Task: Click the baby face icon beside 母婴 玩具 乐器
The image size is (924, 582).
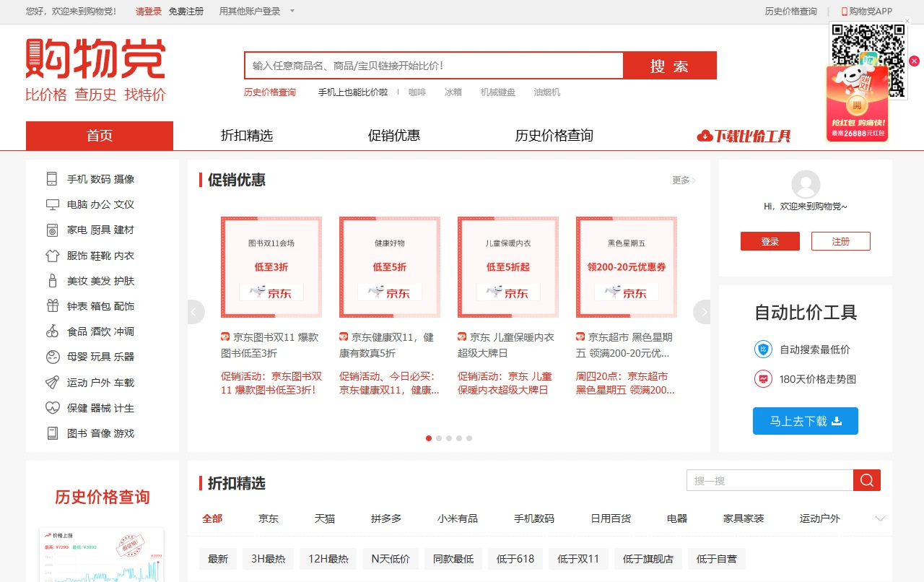Action: [x=52, y=357]
